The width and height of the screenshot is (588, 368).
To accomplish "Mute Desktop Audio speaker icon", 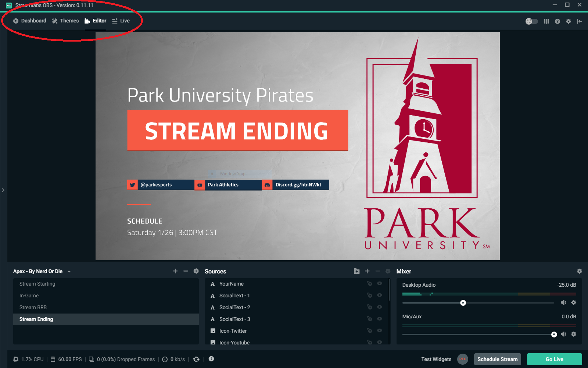I will (x=563, y=302).
